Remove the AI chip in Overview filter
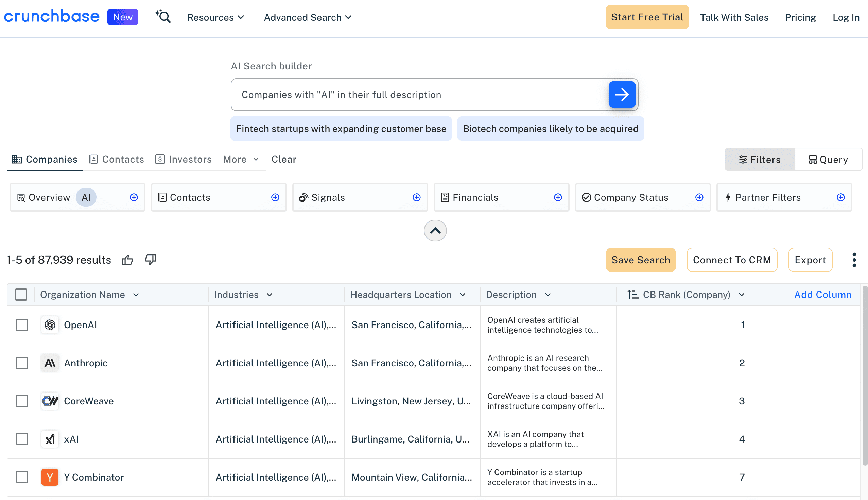Image resolution: width=868 pixels, height=500 pixels. point(86,197)
